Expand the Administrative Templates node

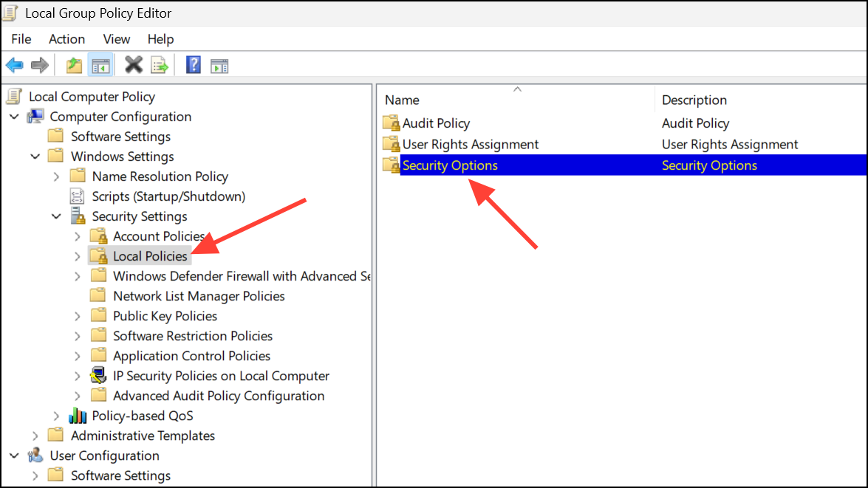[35, 436]
